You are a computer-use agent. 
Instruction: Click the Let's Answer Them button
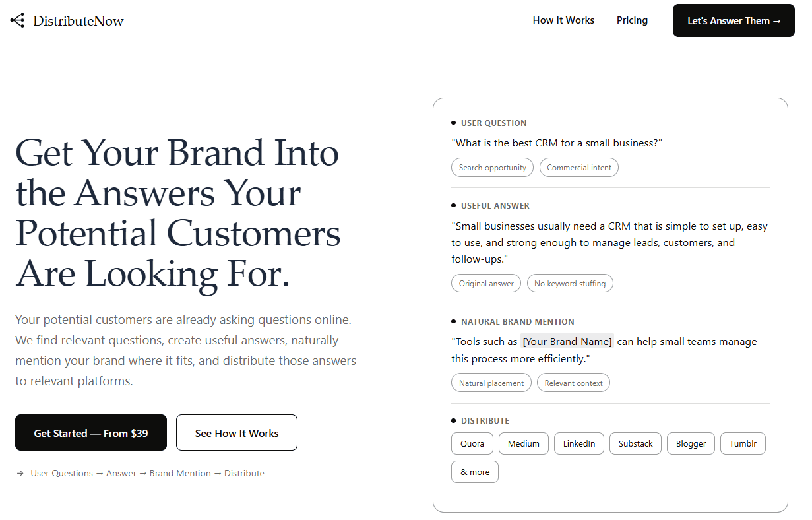(734, 20)
